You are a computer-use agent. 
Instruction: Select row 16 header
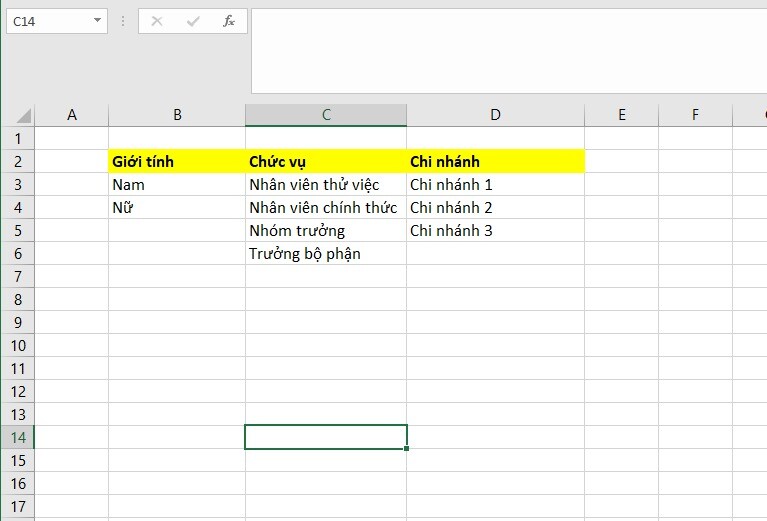click(x=18, y=483)
